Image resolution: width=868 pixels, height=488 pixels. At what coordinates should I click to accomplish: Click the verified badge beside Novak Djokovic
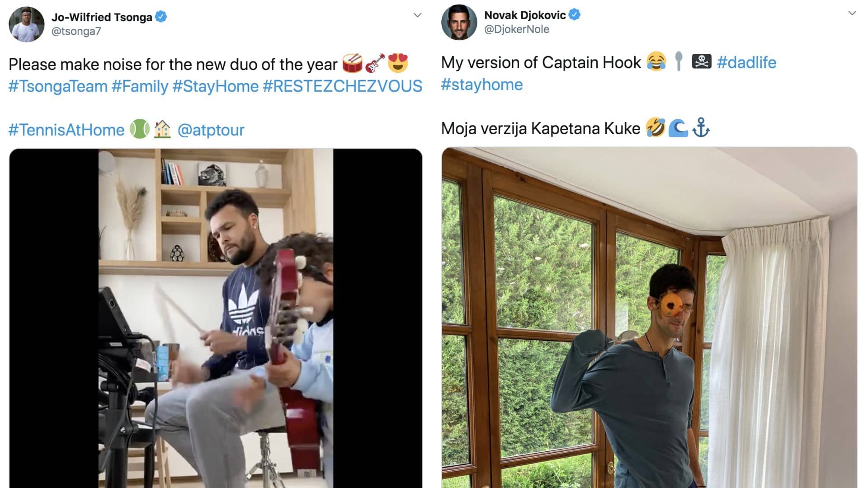575,15
